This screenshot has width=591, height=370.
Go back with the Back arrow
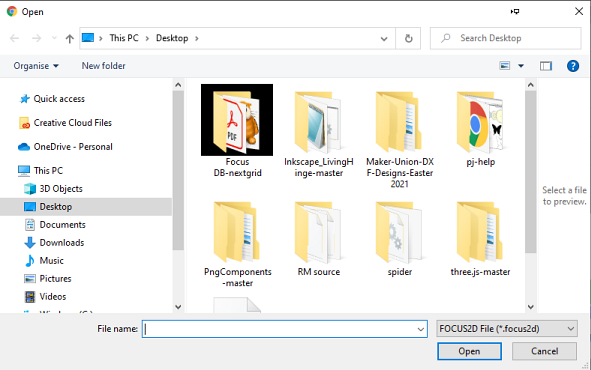14,38
